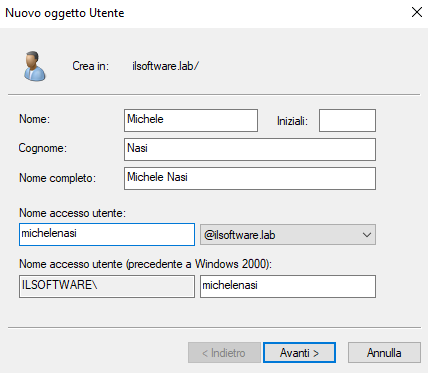
Task: Close the Nuovo oggetto Utente dialog
Action: coord(417,12)
